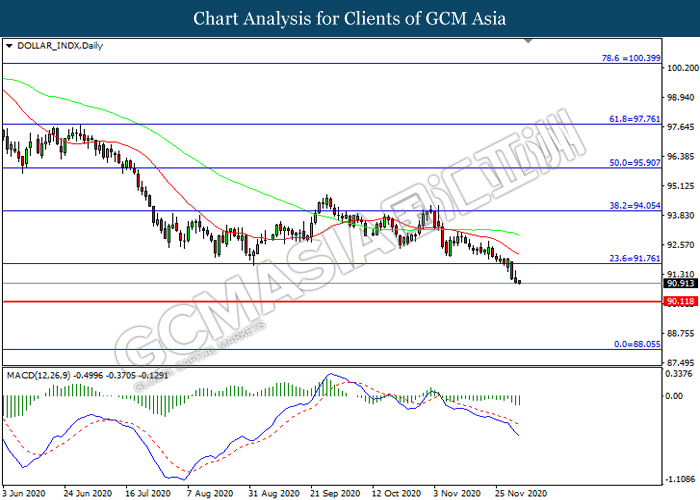The image size is (700, 500).
Task: Click the 100.200 price axis label
Action: click(x=682, y=69)
